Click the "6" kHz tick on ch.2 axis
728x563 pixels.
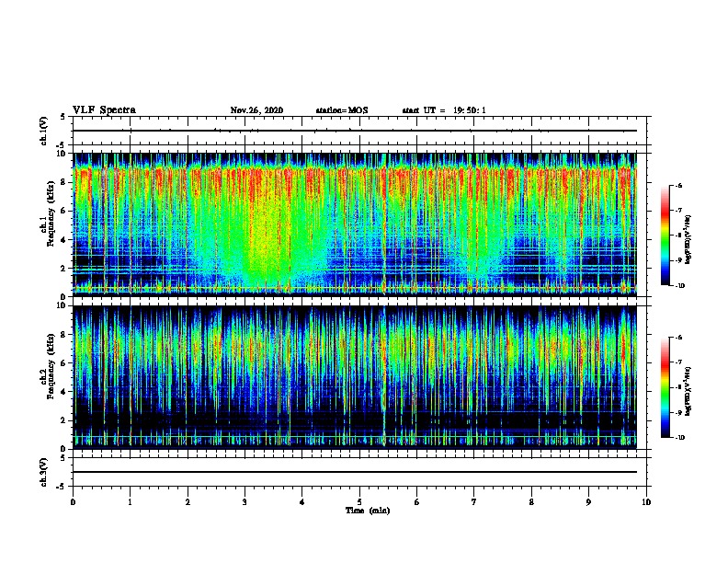pos(63,363)
